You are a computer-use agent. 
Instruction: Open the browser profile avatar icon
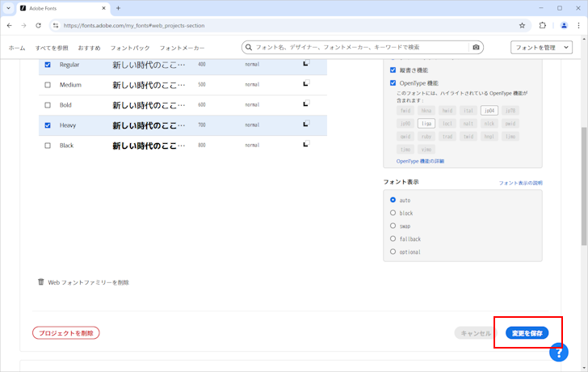[564, 26]
